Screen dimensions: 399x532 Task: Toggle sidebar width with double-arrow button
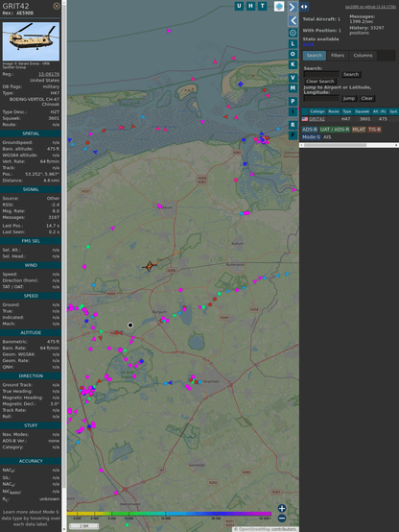click(x=304, y=7)
